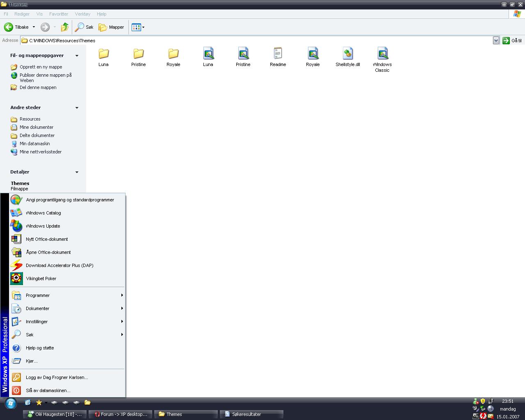
Task: Click the Gå til button
Action: pyautogui.click(x=512, y=41)
